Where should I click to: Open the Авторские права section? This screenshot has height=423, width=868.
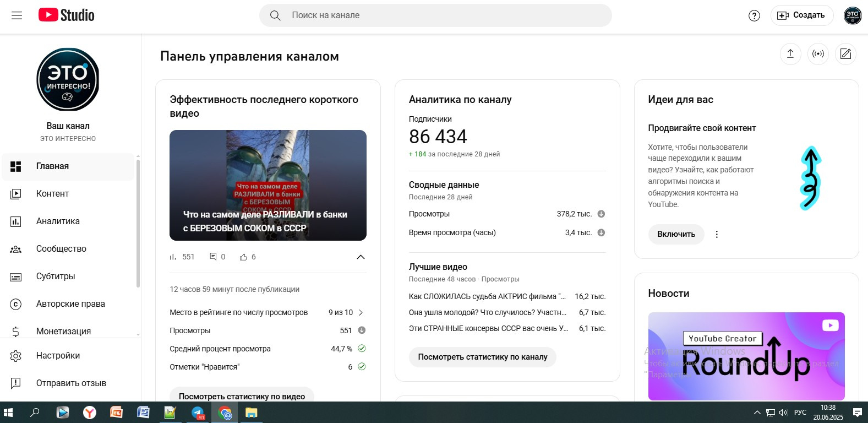tap(67, 304)
